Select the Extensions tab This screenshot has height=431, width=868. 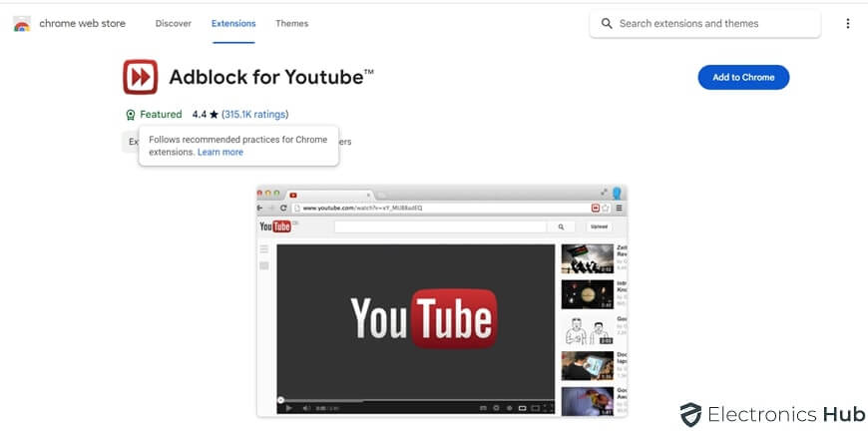233,23
